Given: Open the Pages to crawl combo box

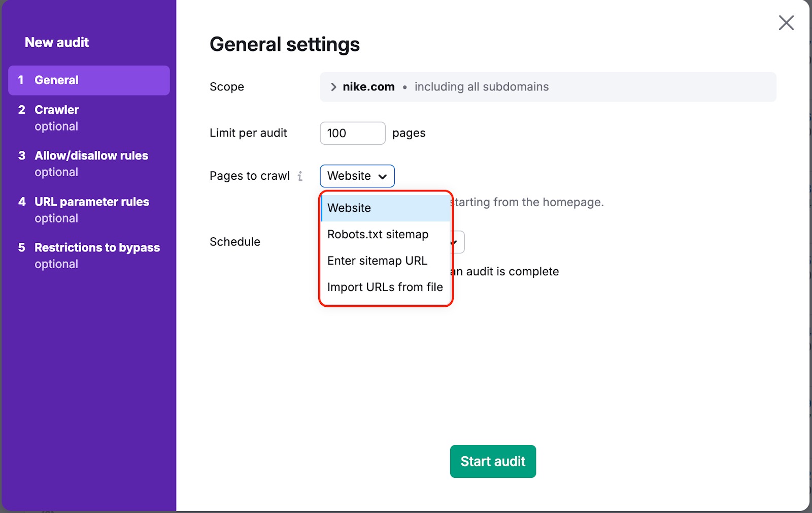Looking at the screenshot, I should point(357,176).
